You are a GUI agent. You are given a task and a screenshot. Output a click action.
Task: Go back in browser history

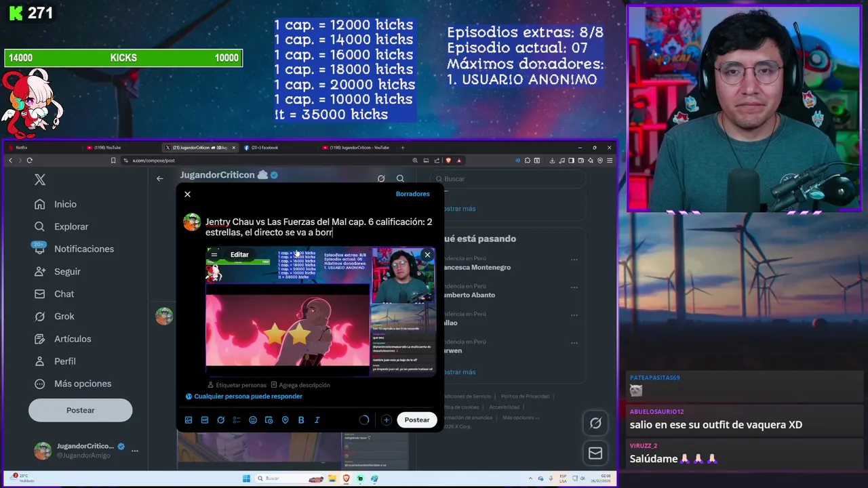[10, 161]
